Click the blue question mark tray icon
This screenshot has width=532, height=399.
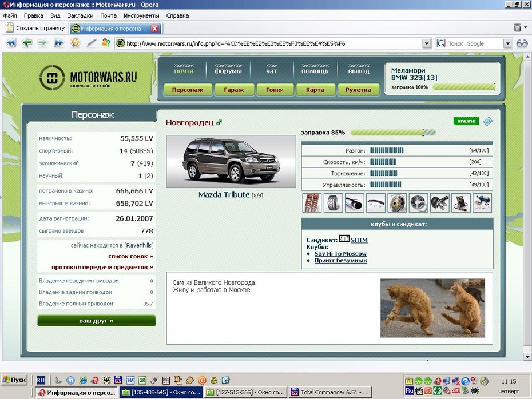[x=465, y=381]
